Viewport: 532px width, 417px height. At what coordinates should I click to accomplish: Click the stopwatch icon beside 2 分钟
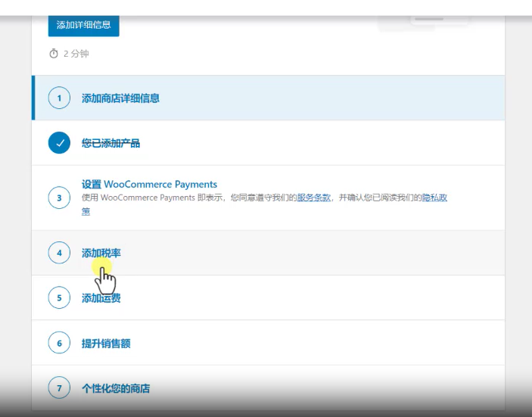tap(54, 54)
